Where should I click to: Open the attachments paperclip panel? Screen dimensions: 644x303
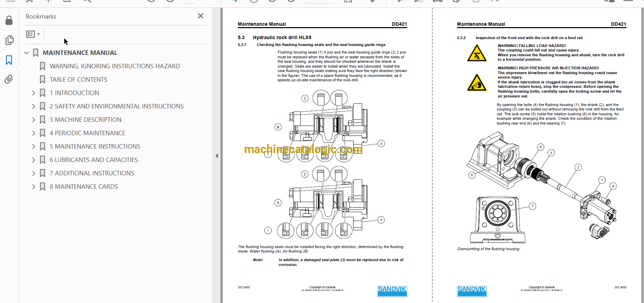(x=9, y=79)
